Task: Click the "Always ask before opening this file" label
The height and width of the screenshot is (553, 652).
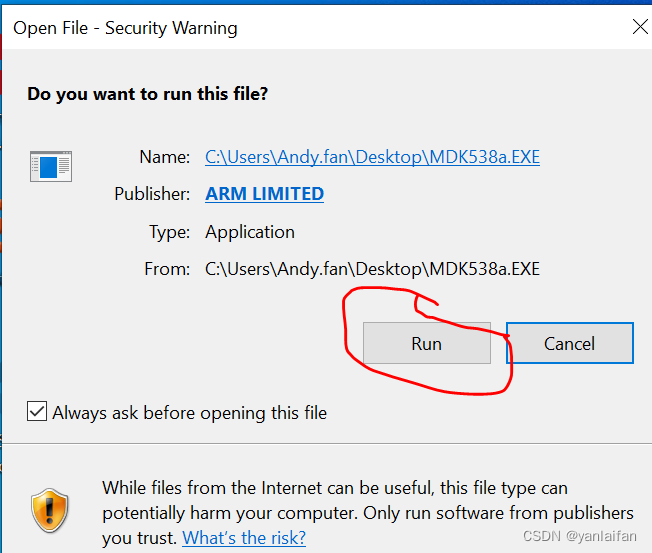Action: click(189, 413)
